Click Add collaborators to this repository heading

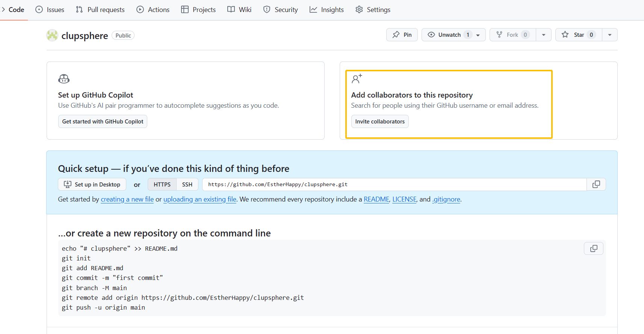412,95
